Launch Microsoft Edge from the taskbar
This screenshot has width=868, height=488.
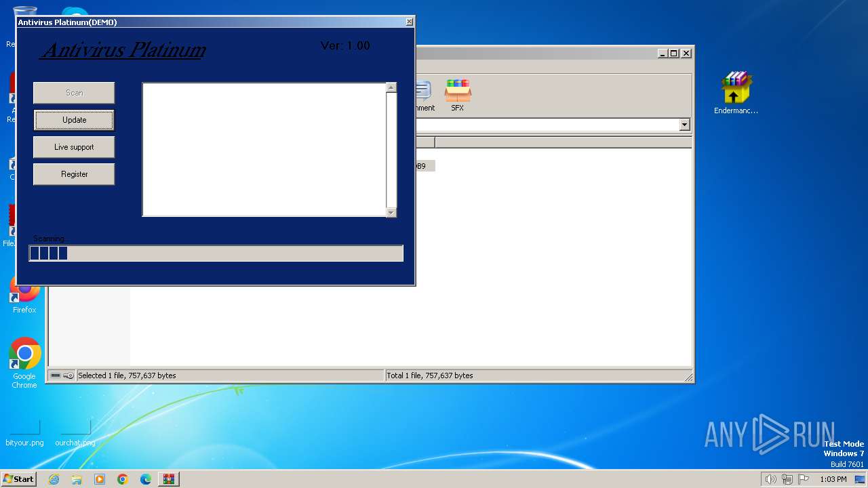(x=146, y=479)
